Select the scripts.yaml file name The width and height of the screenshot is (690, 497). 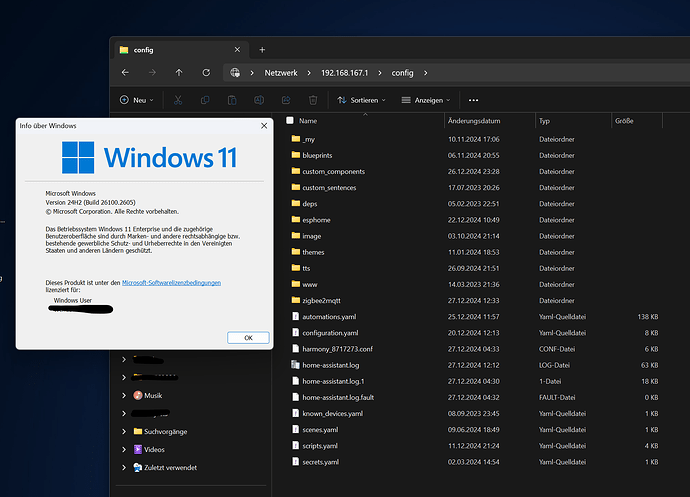(320, 446)
